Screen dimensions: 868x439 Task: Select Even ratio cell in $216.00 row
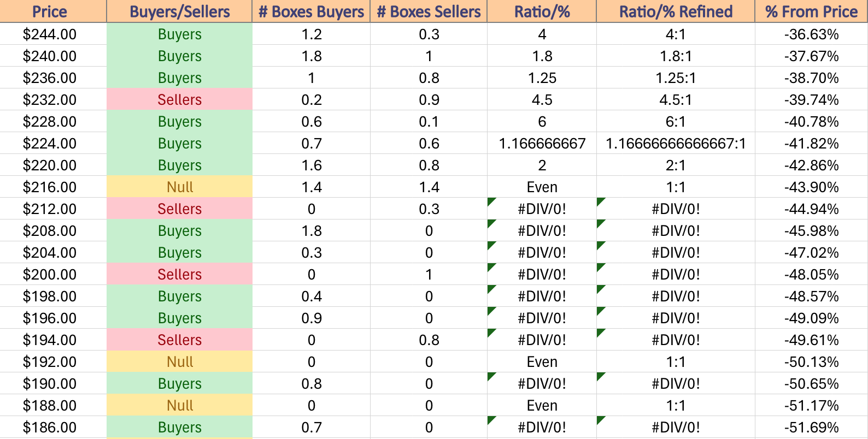point(542,187)
